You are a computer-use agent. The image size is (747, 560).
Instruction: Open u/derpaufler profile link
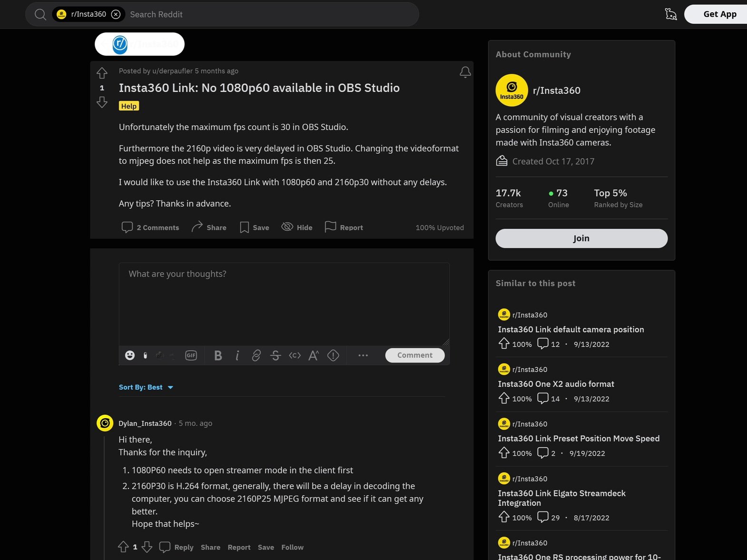pyautogui.click(x=172, y=71)
